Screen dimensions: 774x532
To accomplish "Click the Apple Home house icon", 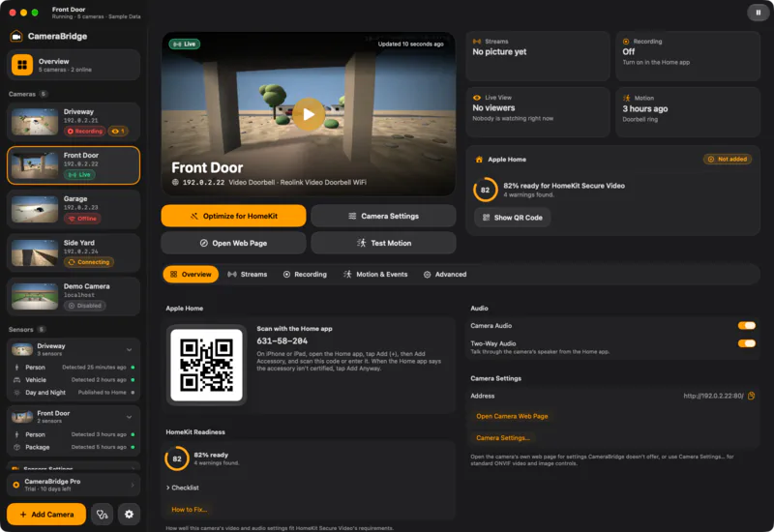I will 479,160.
